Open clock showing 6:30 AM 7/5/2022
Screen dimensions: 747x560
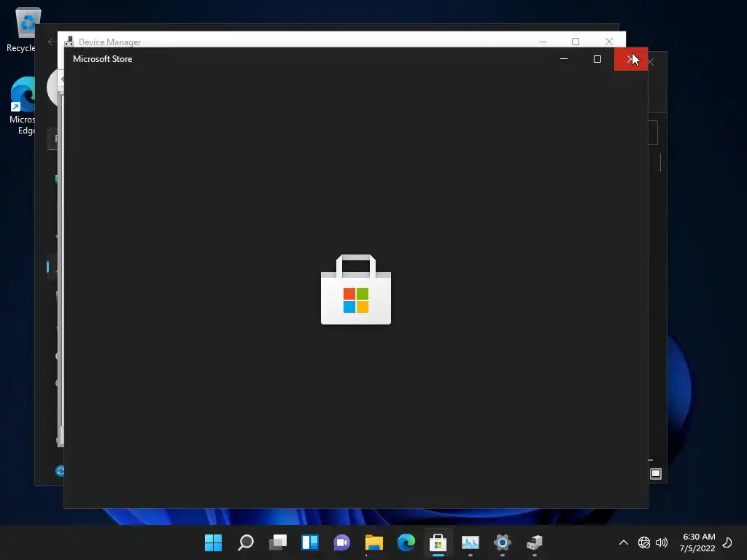698,542
